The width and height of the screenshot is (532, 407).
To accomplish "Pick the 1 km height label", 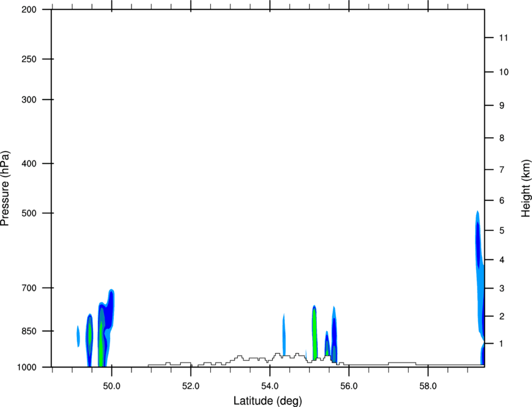I will tap(501, 344).
